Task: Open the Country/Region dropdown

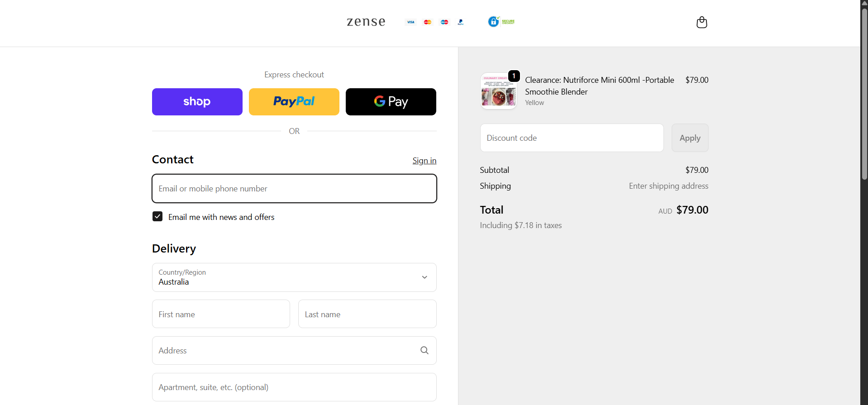Action: click(294, 277)
